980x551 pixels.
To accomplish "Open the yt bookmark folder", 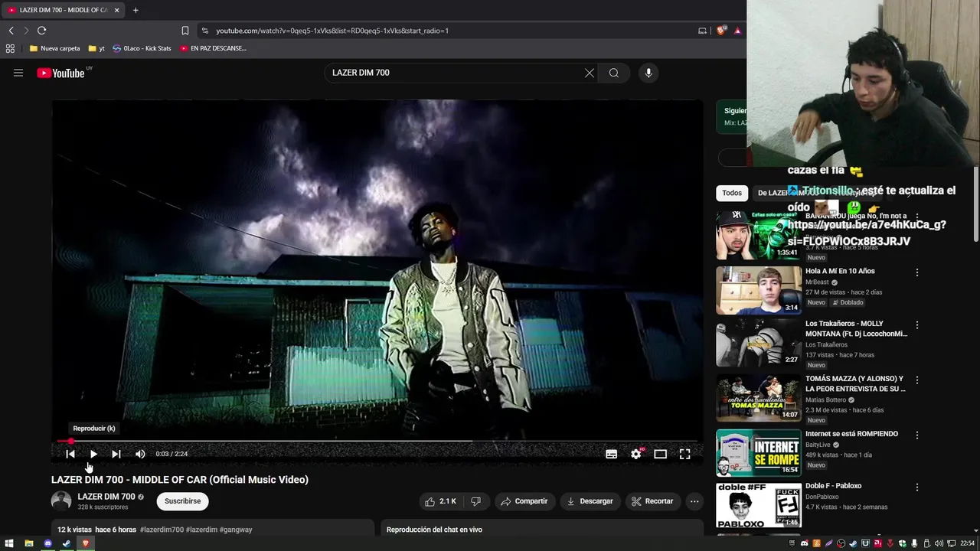I will 96,48.
